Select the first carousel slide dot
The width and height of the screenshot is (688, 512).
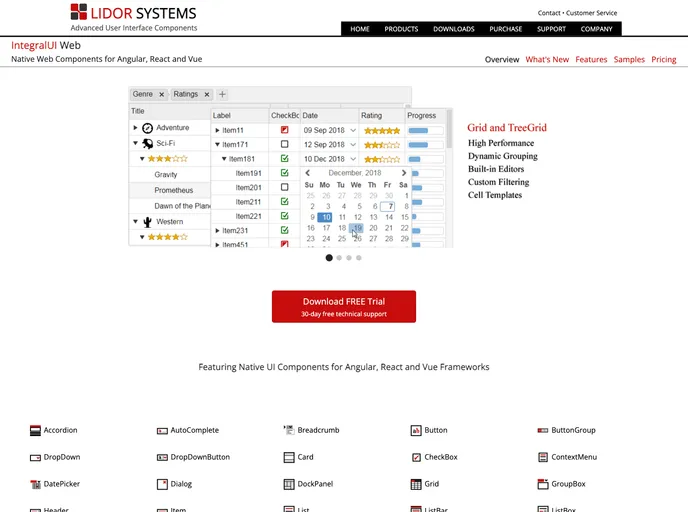(x=329, y=258)
